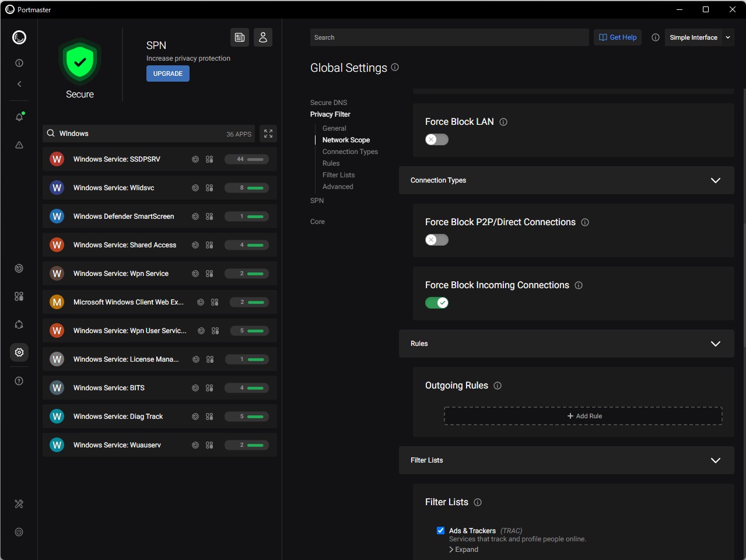
Task: Disable Force Block Incoming Connections toggle
Action: pyautogui.click(x=437, y=303)
